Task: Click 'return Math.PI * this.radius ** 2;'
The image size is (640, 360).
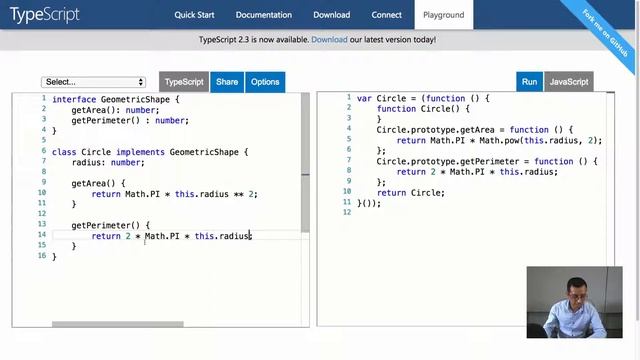Action: 175,194
